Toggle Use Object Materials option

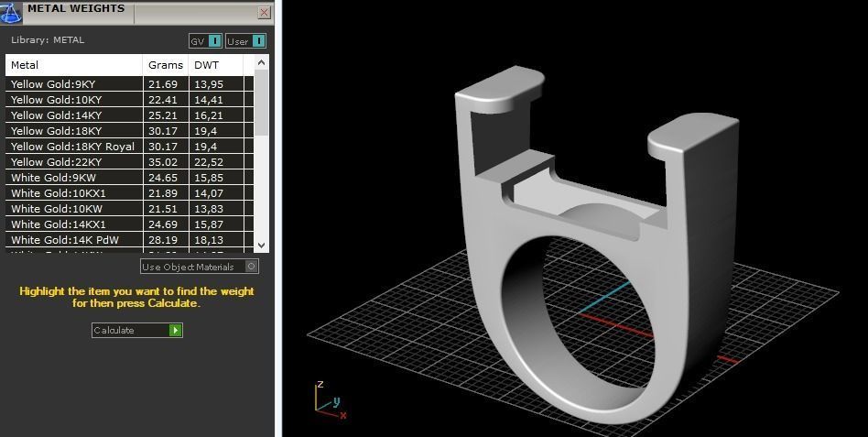pyautogui.click(x=200, y=267)
